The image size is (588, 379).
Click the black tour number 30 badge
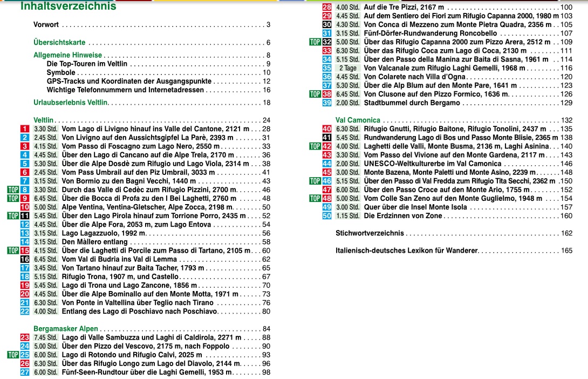(x=327, y=25)
